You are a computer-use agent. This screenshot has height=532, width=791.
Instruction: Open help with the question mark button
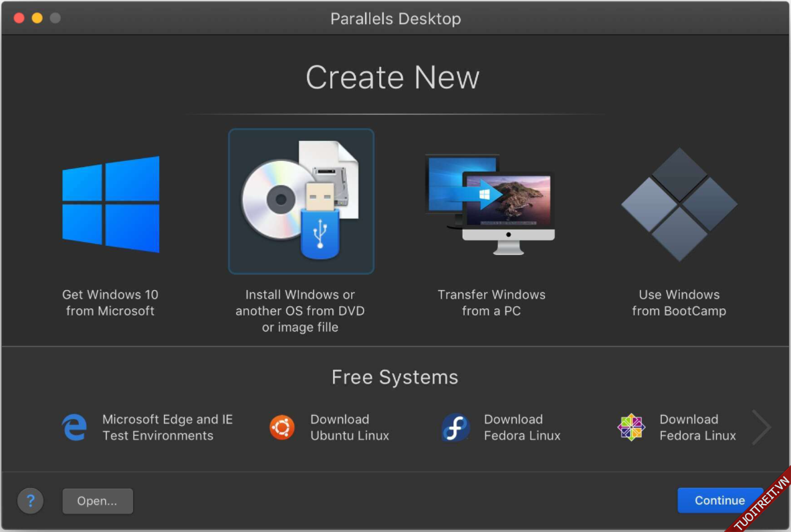coord(31,501)
